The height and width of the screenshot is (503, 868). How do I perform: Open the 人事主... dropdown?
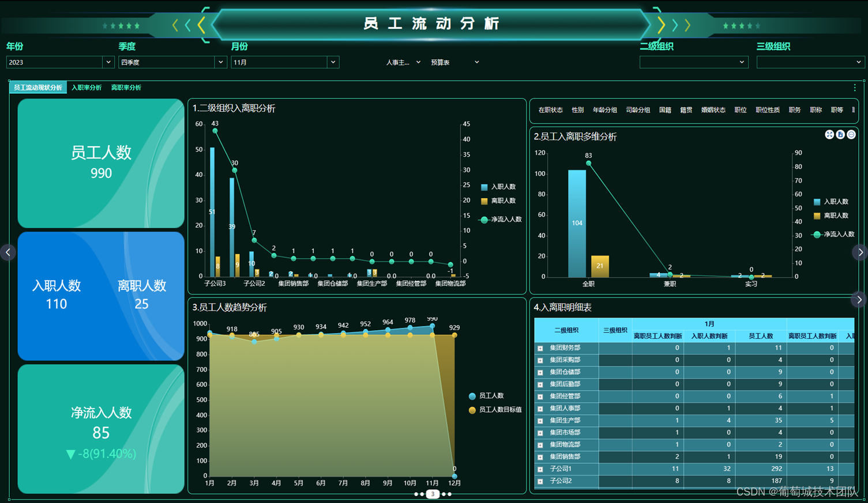tap(403, 62)
